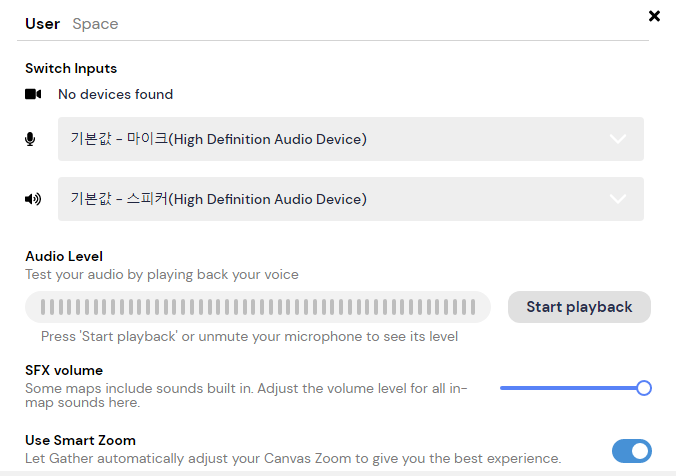
Task: Open the speaker device dropdown
Action: 351,199
